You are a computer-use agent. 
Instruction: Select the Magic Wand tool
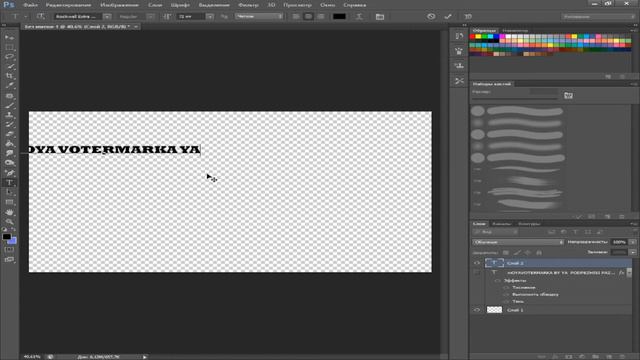(x=9, y=67)
